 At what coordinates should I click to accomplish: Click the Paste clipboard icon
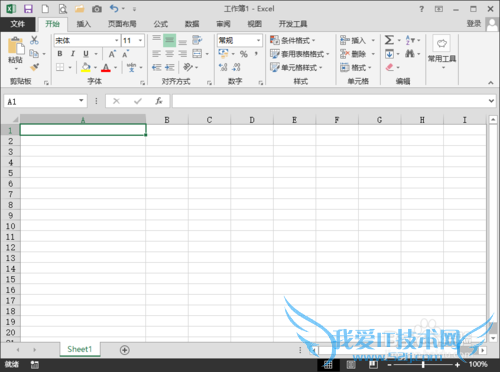point(16,46)
